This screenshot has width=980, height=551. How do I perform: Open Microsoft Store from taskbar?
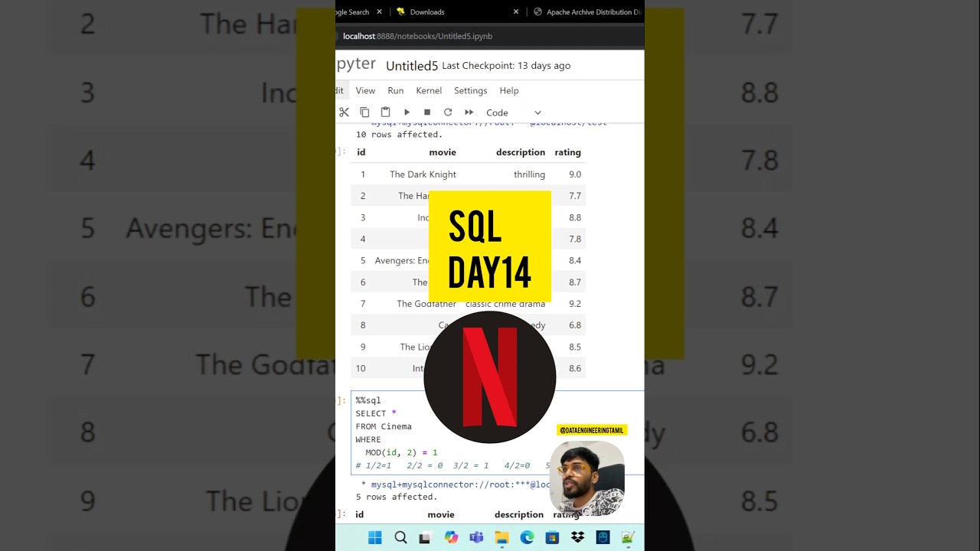(552, 537)
